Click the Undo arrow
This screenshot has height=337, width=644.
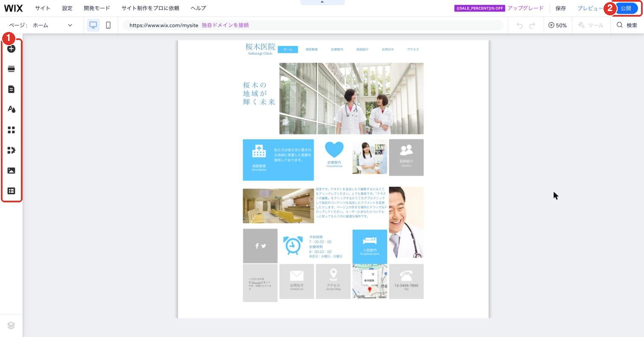(520, 26)
